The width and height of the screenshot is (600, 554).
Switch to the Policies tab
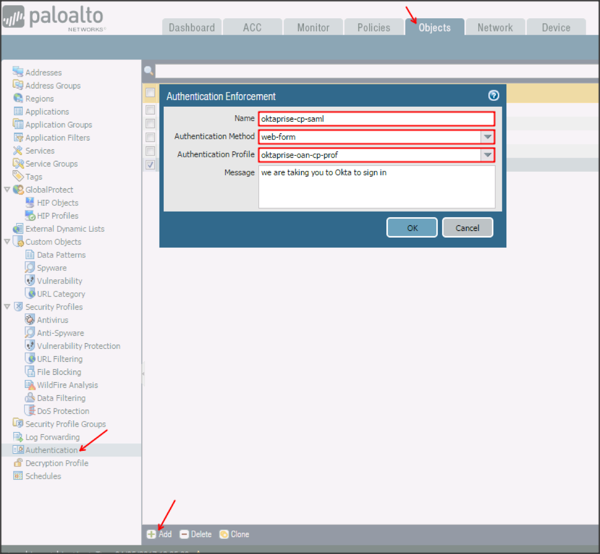coord(374,28)
